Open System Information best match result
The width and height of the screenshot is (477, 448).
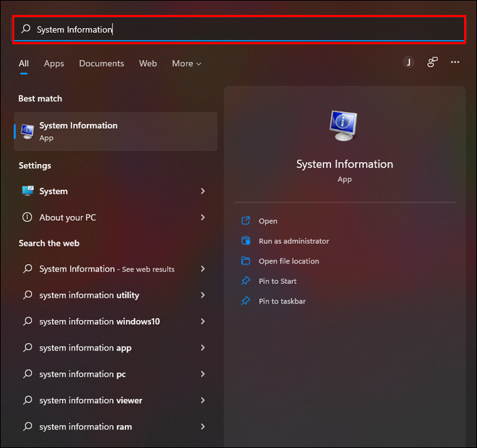(x=116, y=131)
